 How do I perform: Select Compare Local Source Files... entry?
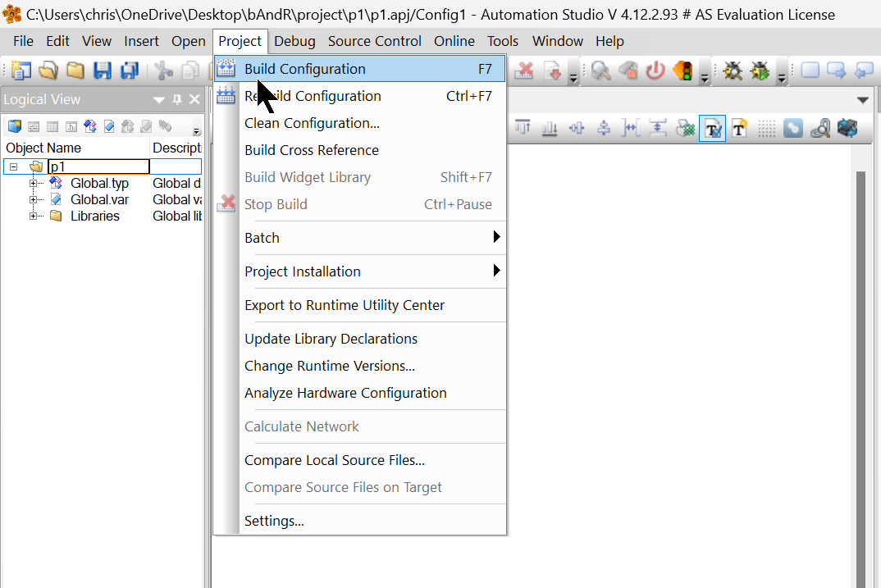point(359,460)
